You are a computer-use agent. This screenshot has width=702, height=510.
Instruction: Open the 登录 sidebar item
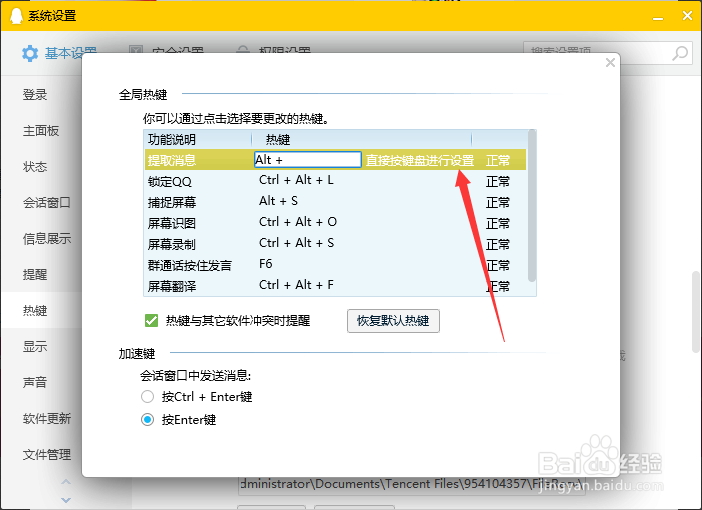(x=35, y=94)
